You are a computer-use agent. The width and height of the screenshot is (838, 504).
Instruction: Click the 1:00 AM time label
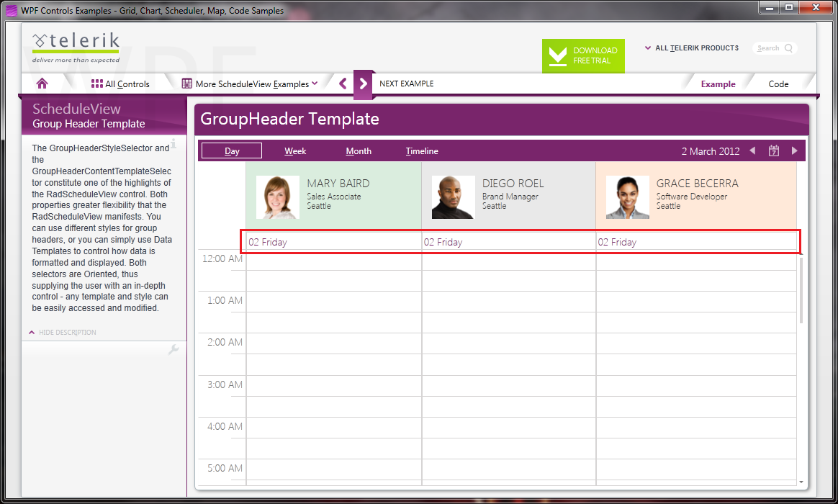pyautogui.click(x=225, y=300)
